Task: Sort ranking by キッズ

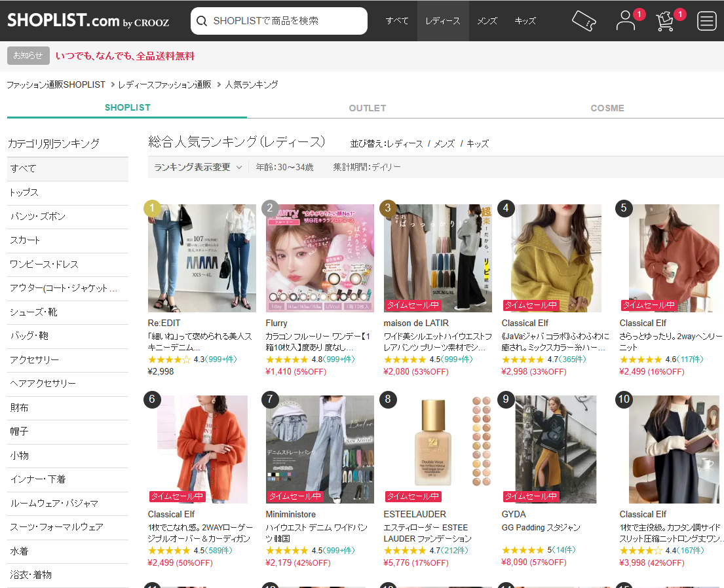Action: click(478, 143)
